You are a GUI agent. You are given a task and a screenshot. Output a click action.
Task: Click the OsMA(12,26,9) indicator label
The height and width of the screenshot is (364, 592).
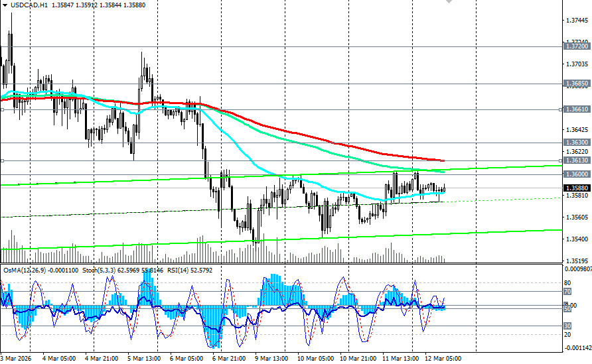25,271
